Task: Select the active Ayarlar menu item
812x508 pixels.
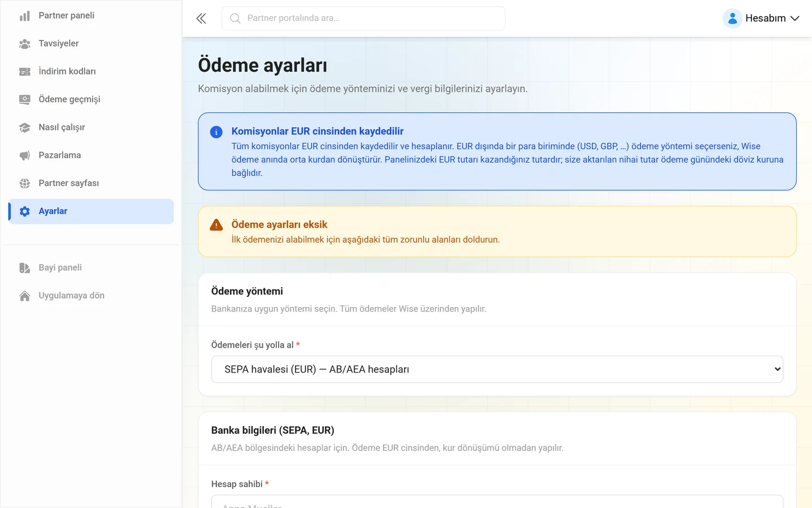Action: (x=91, y=211)
